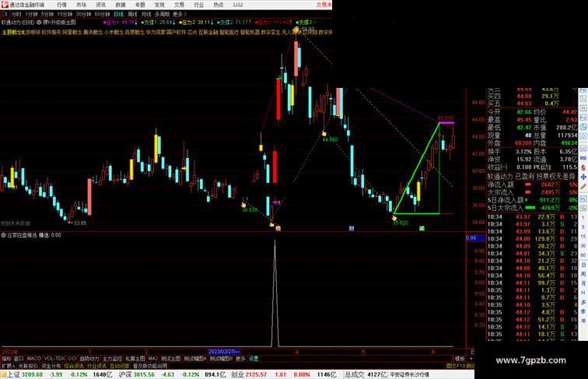The height and width of the screenshot is (379, 588).
Task: Select the 周线 weekly chart tab
Action: [132, 14]
